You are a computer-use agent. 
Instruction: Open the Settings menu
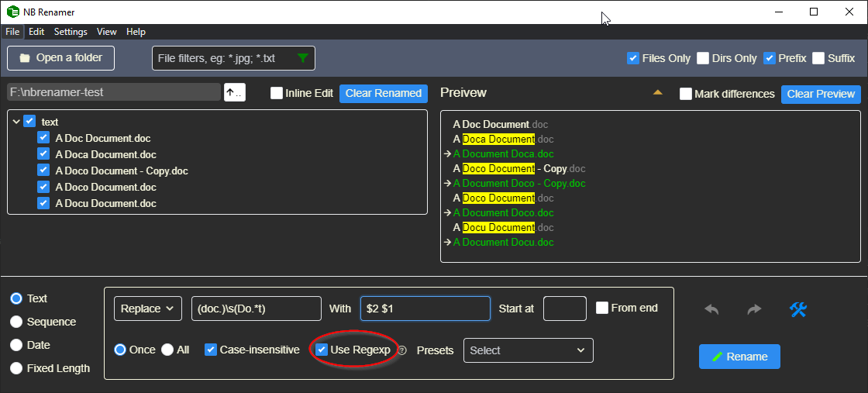pyautogui.click(x=71, y=32)
